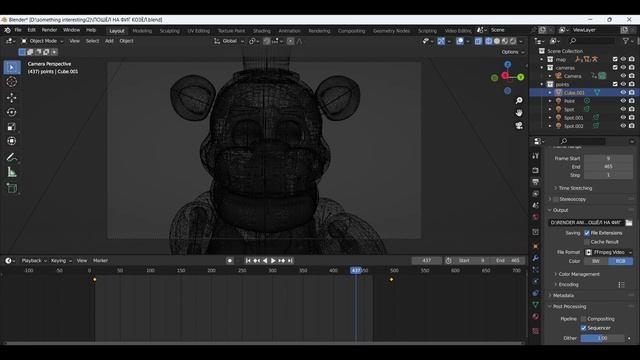Open the Render menu
The image size is (640, 360).
pyautogui.click(x=49, y=30)
